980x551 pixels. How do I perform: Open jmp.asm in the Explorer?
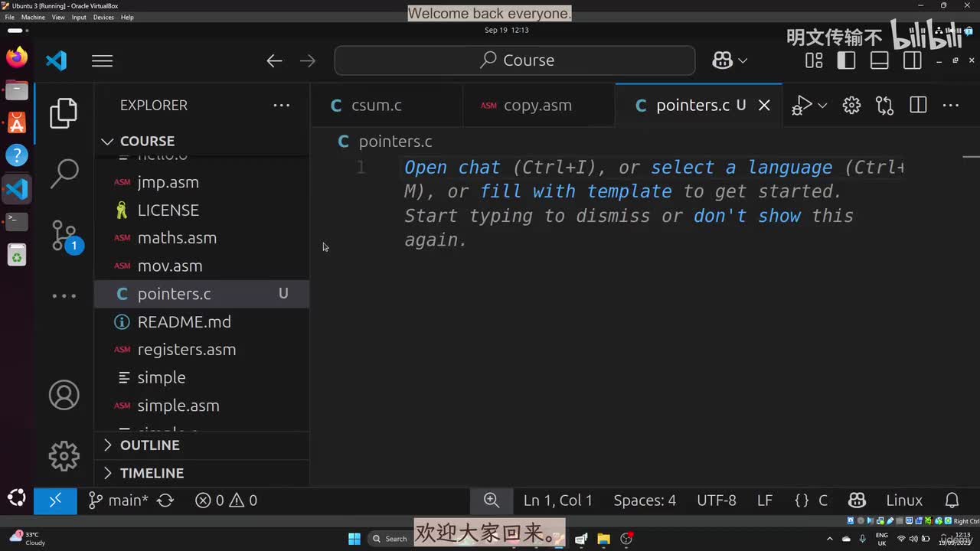(201, 182)
